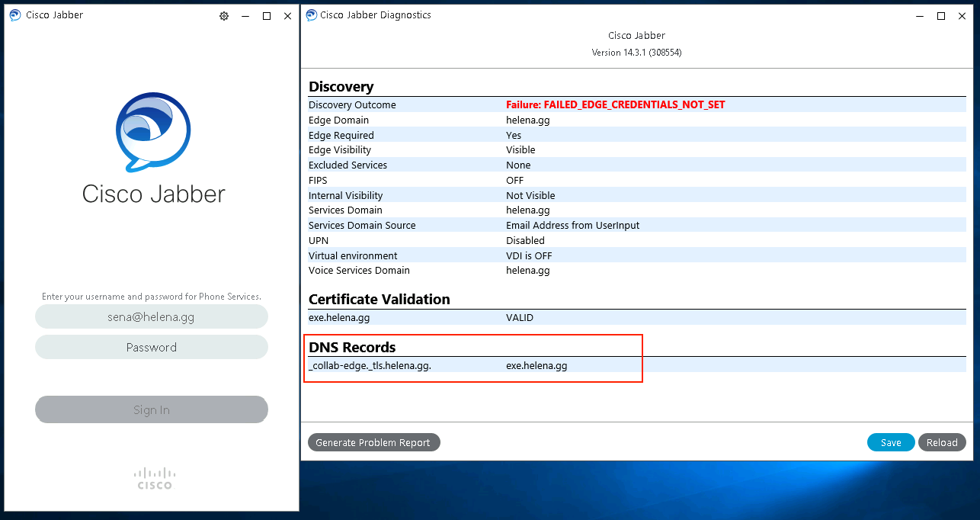Focus the Password input field
The width and height of the screenshot is (980, 520).
(152, 348)
